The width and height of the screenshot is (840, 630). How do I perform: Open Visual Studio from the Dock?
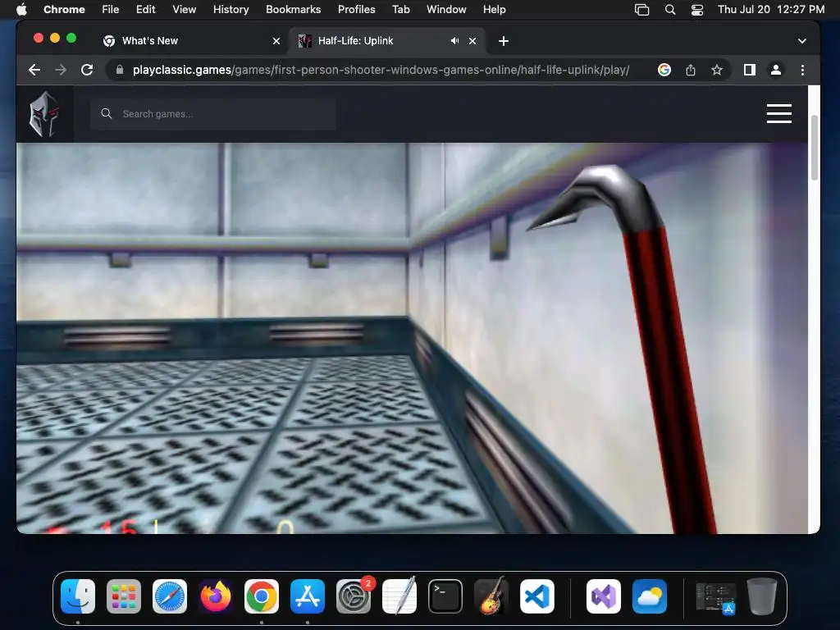(x=604, y=596)
